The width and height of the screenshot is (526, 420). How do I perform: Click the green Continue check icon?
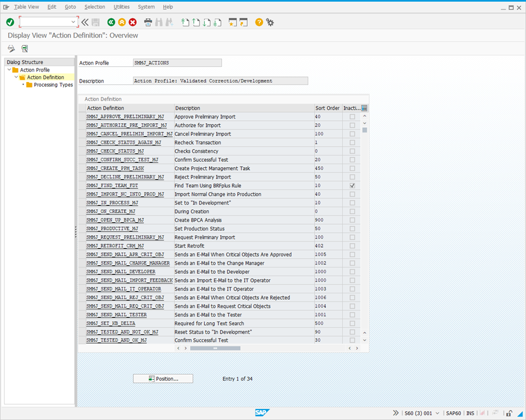point(9,22)
